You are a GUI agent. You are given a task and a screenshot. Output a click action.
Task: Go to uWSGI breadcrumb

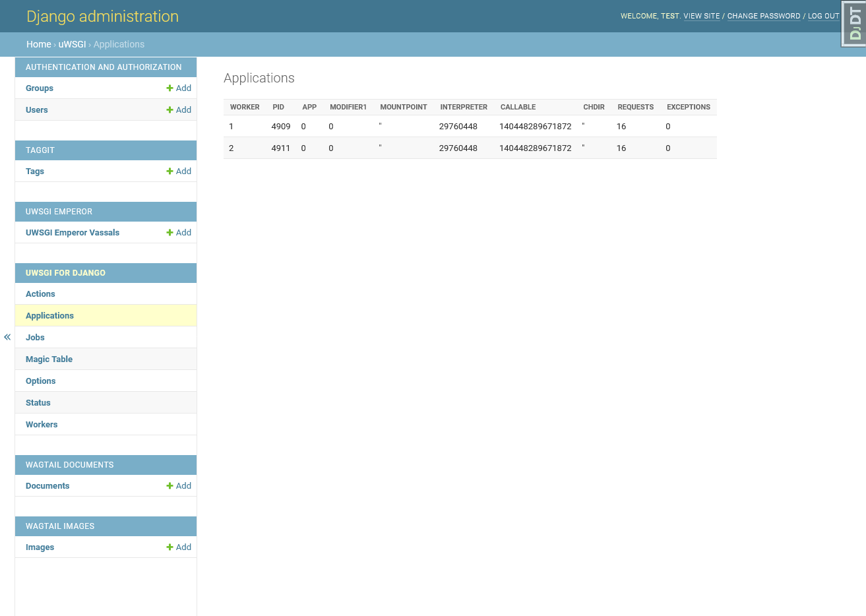click(73, 44)
